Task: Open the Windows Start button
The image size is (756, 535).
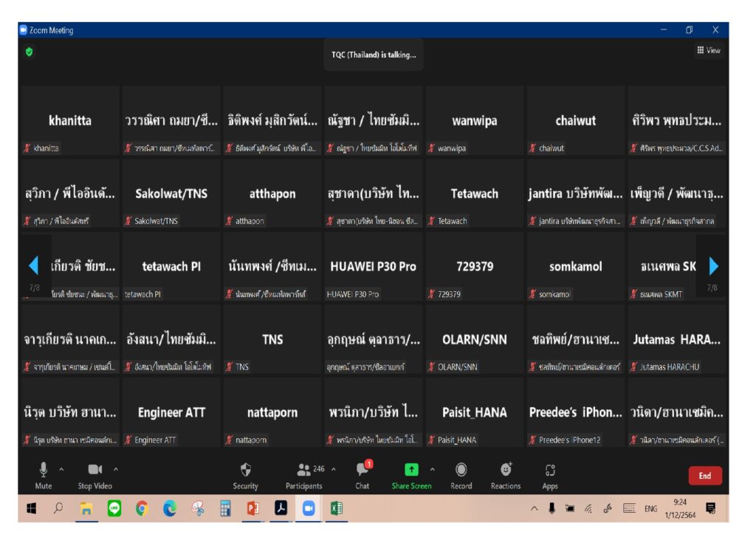Action: (x=31, y=508)
